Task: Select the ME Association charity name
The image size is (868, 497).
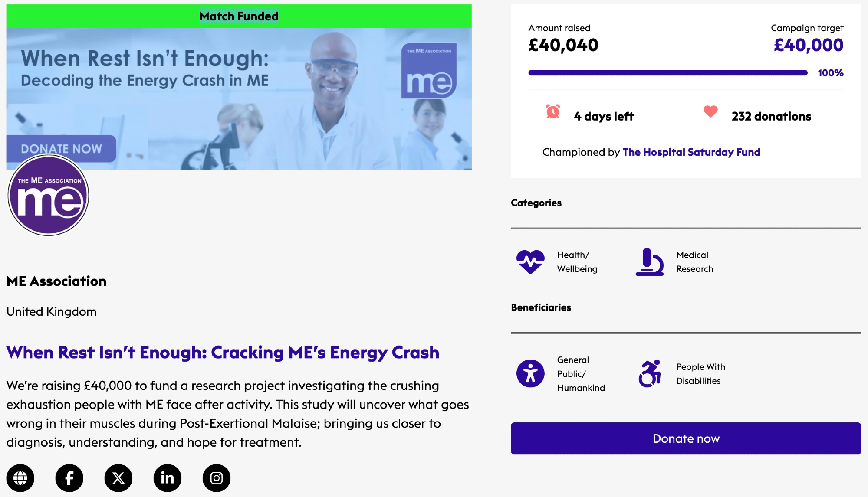Action: 56,281
